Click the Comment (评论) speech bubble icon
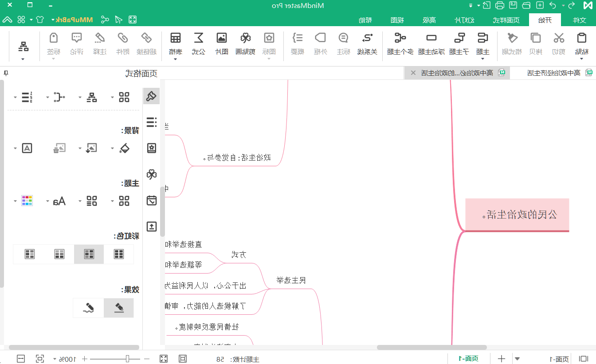 click(77, 38)
